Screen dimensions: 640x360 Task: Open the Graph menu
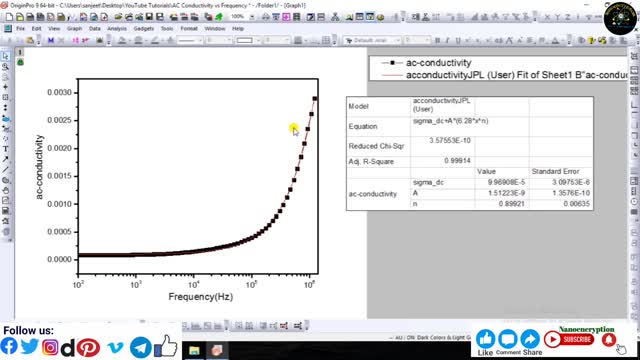point(74,29)
